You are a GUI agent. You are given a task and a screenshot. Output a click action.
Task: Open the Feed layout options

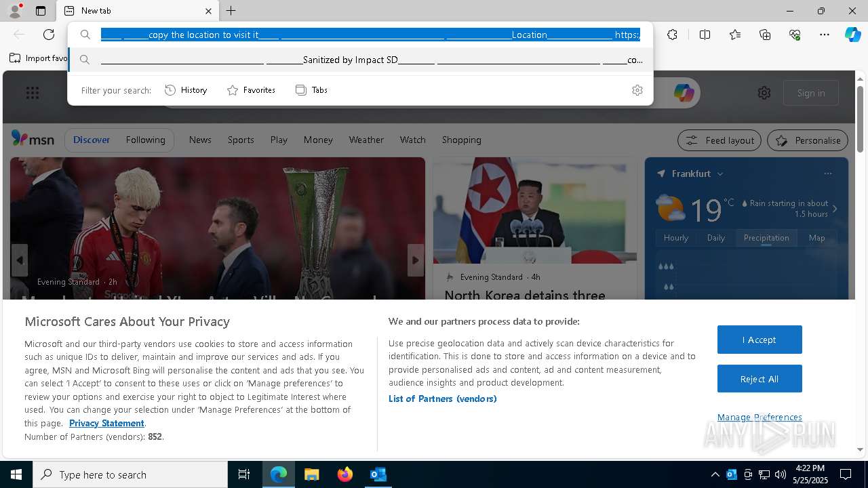(720, 140)
